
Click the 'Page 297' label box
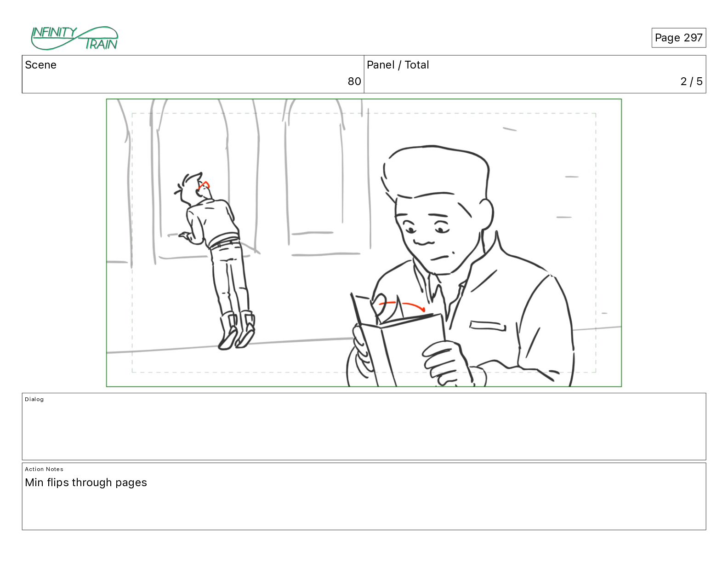pyautogui.click(x=678, y=38)
